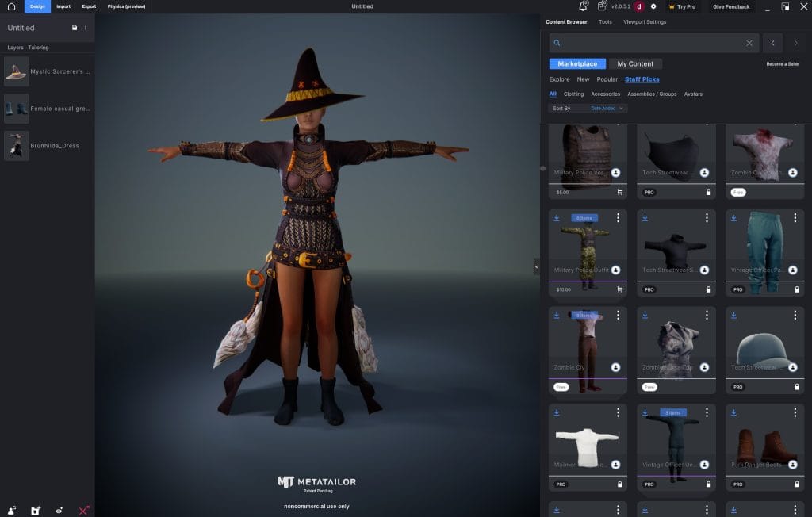Select the Brunhilda_Dress layer thumbnail

(x=17, y=146)
